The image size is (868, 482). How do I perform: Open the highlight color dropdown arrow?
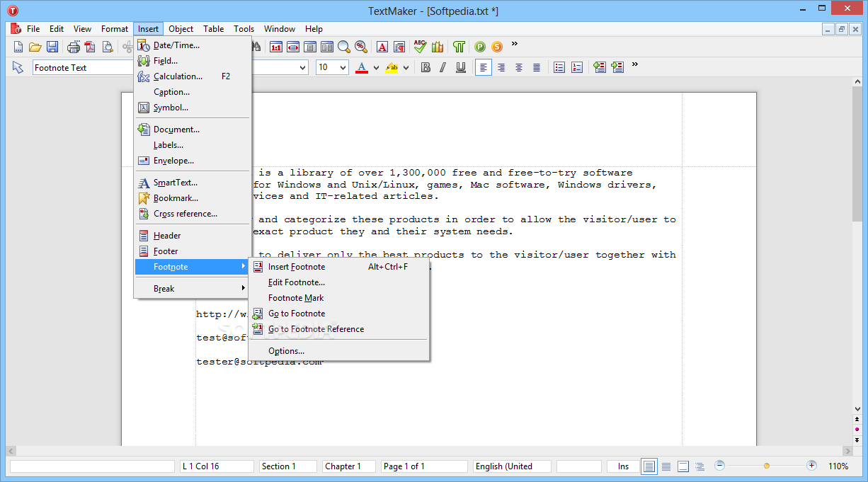[x=406, y=68]
